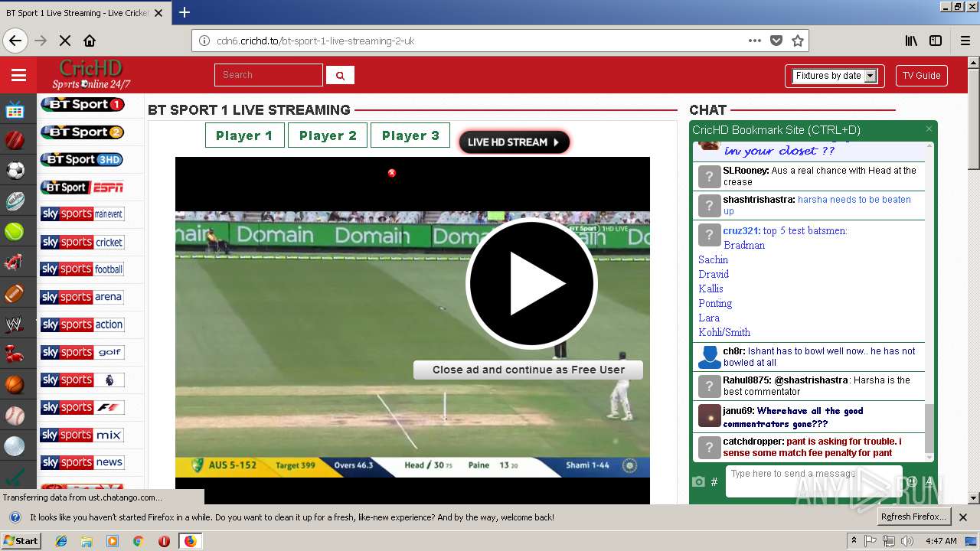
Task: Open the Windows Start menu
Action: pyautogui.click(x=21, y=541)
